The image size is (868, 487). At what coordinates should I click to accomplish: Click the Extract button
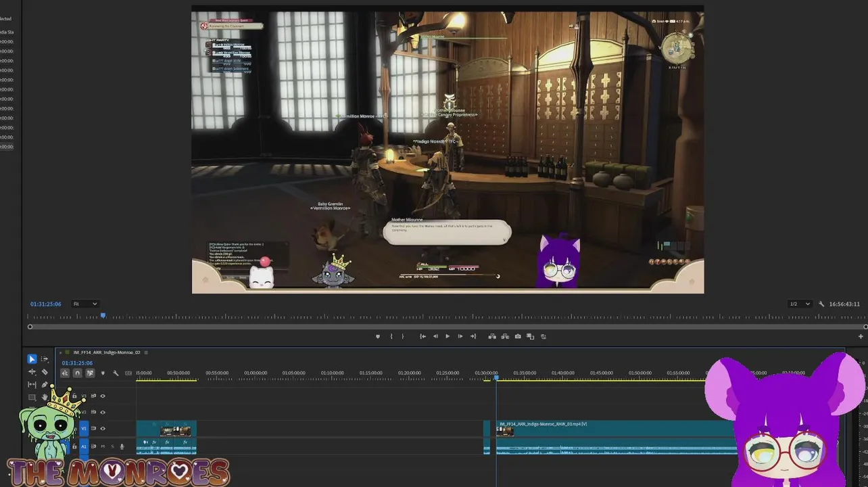(x=505, y=336)
